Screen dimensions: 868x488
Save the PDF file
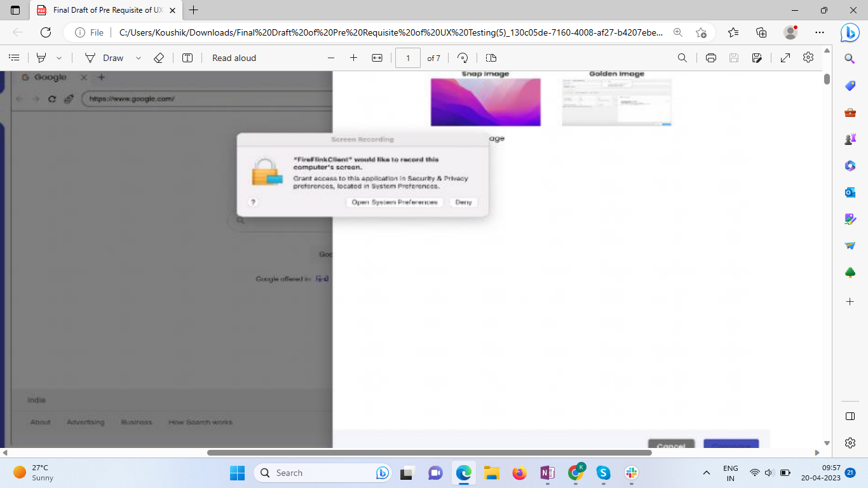point(733,58)
